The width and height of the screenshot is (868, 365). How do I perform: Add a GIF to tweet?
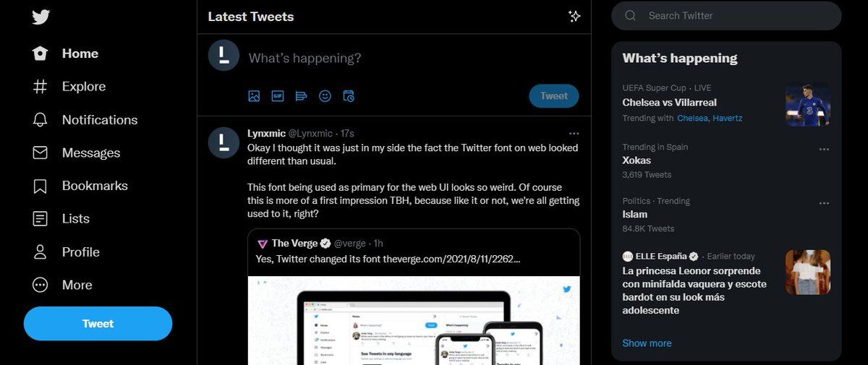point(278,95)
